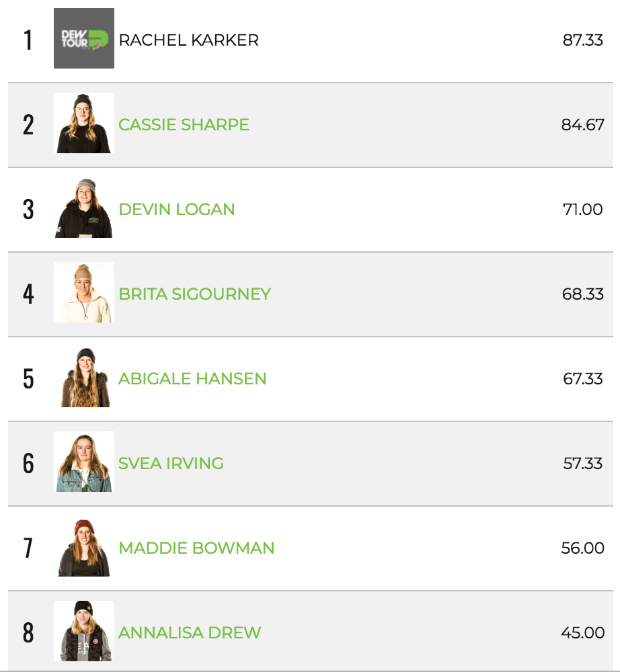Select the score 84.67 for second place
This screenshot has width=620, height=672.
[x=582, y=124]
